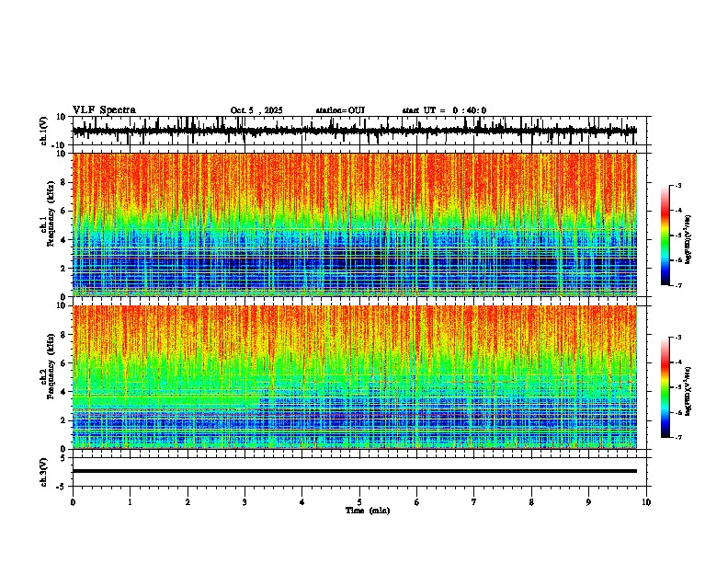This screenshot has height=563, width=728.
Task: Click time axis tick label "5"
Action: click(359, 502)
